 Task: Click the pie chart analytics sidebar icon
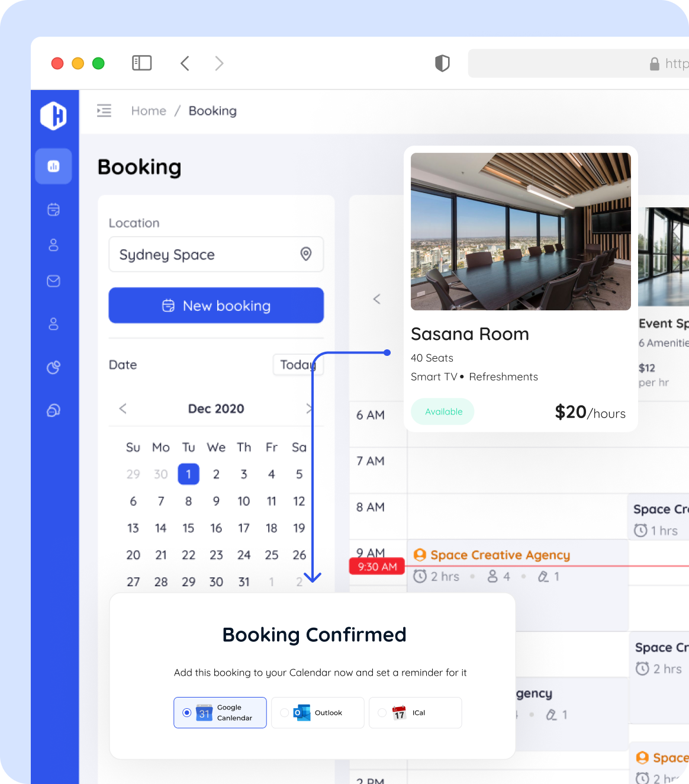pos(53,368)
